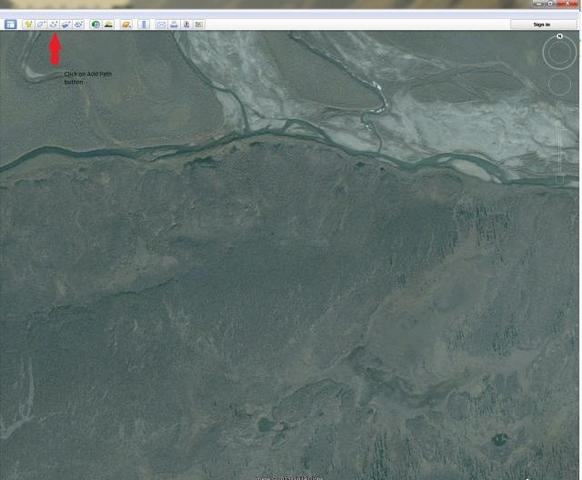Start the Record a Tour tool
The width and height of the screenshot is (582, 480).
point(79,25)
